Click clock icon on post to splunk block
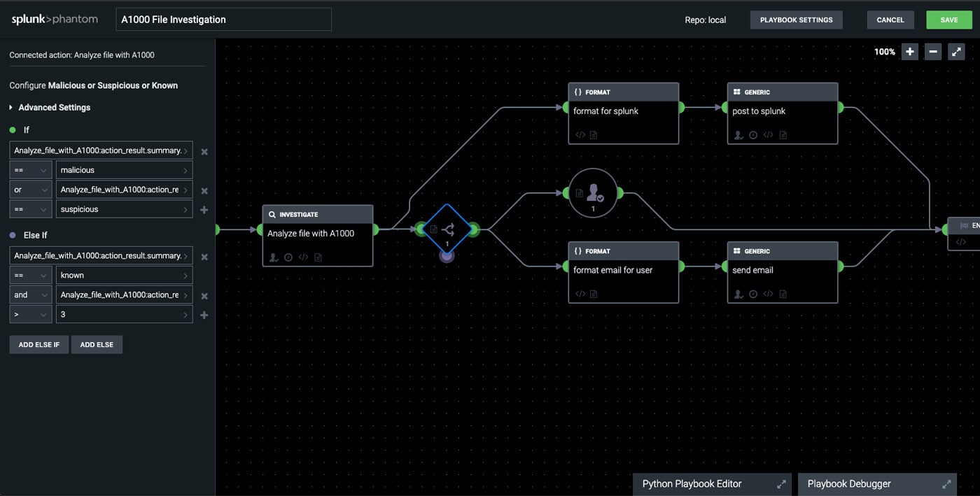Image resolution: width=980 pixels, height=496 pixels. tap(753, 135)
